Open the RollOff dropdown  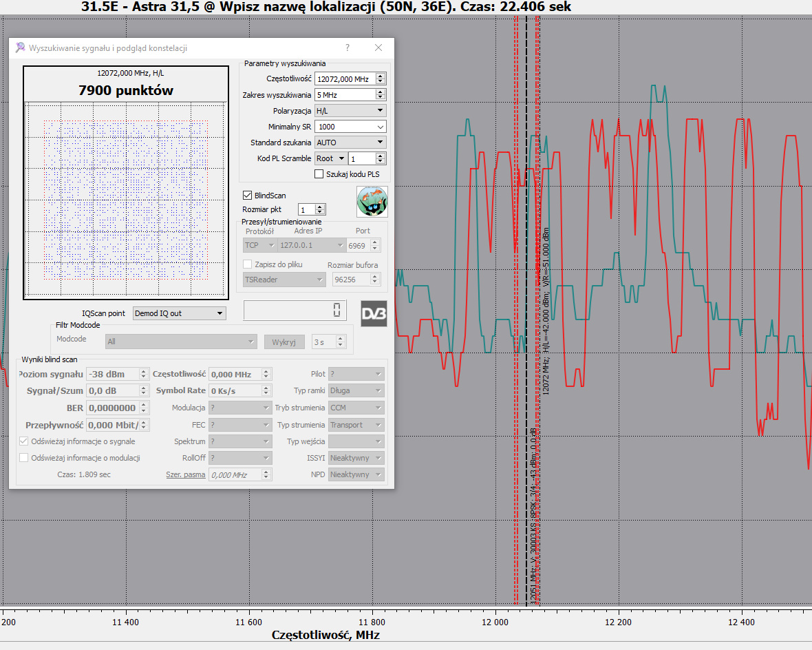point(240,458)
